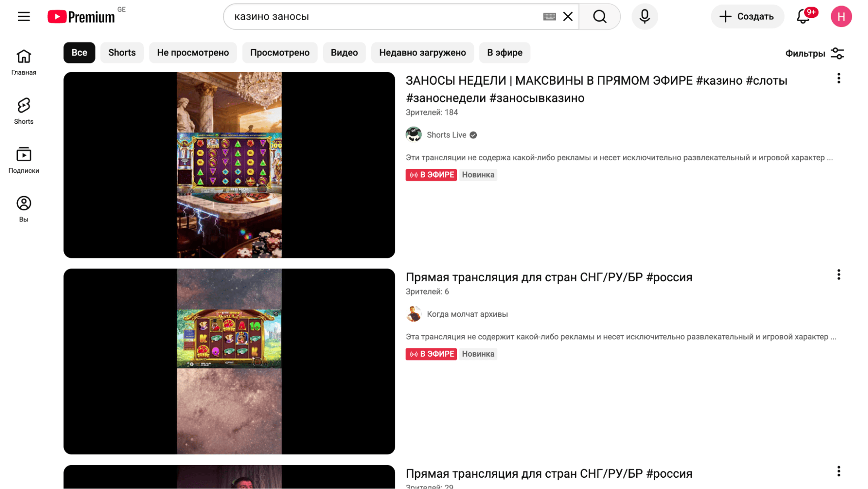This screenshot has height=489, width=868.
Task: Click Создать button
Action: click(747, 16)
